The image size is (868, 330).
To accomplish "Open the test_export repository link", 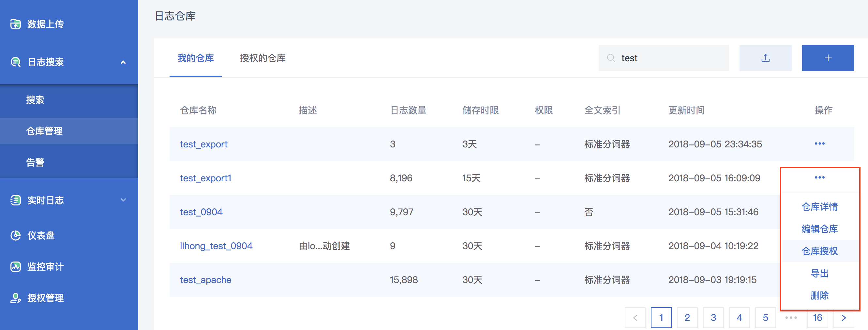I will (x=203, y=144).
